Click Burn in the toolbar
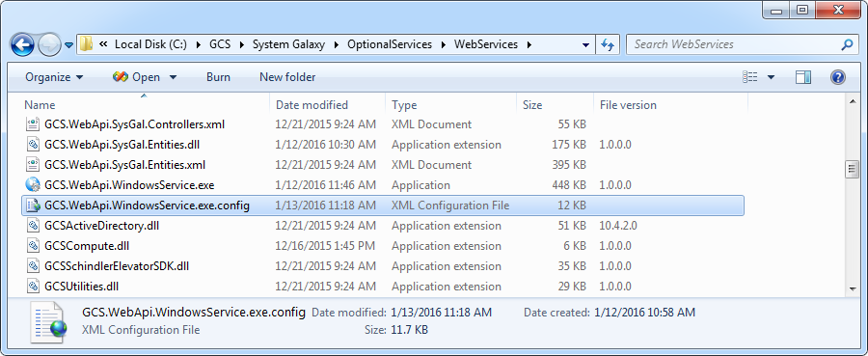Image resolution: width=868 pixels, height=356 pixels. pos(218,77)
